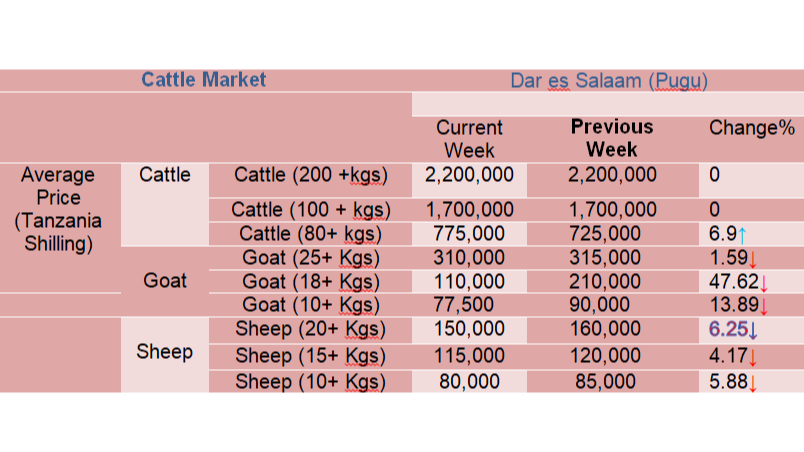Click the Previous Week column header

point(612,138)
